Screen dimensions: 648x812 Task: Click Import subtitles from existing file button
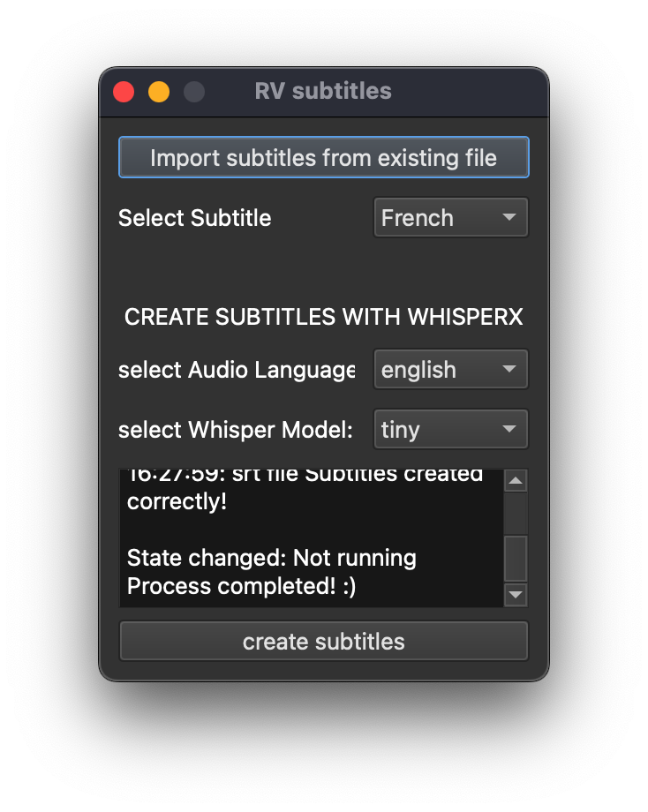coord(324,157)
